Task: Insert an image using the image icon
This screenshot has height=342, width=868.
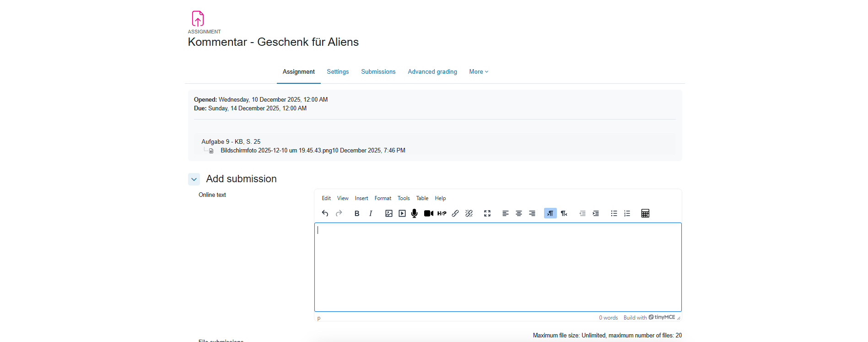Action: click(388, 213)
